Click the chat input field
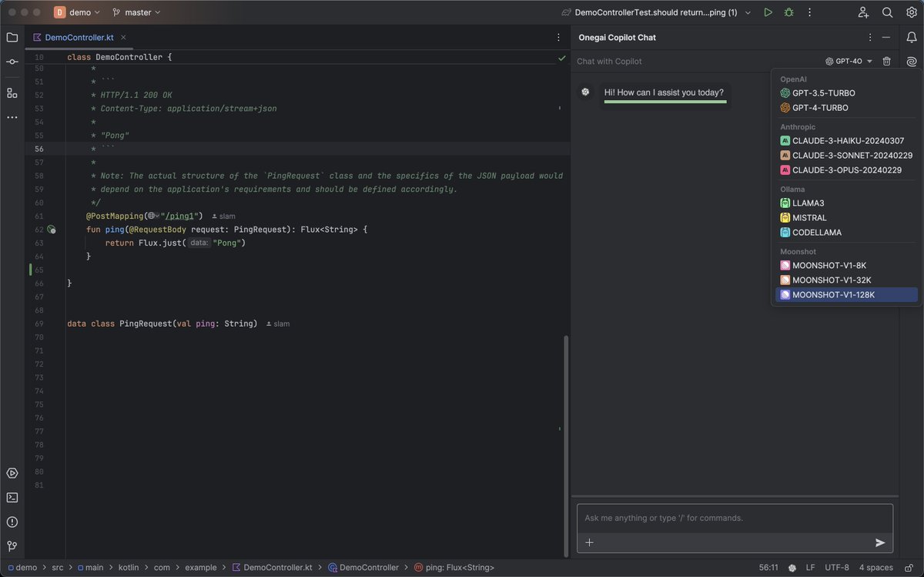Viewport: 924px width, 577px height. tap(735, 518)
